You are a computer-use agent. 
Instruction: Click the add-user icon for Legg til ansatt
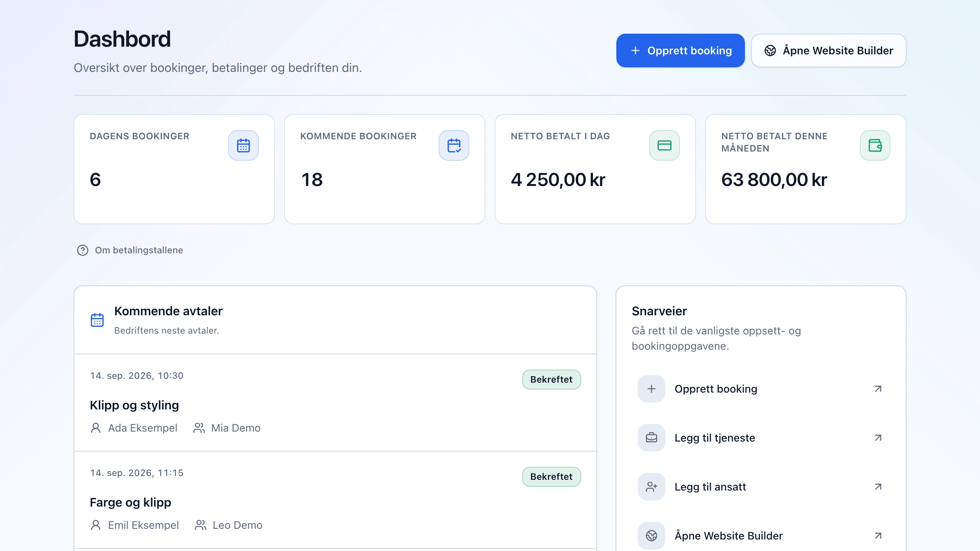tap(652, 487)
